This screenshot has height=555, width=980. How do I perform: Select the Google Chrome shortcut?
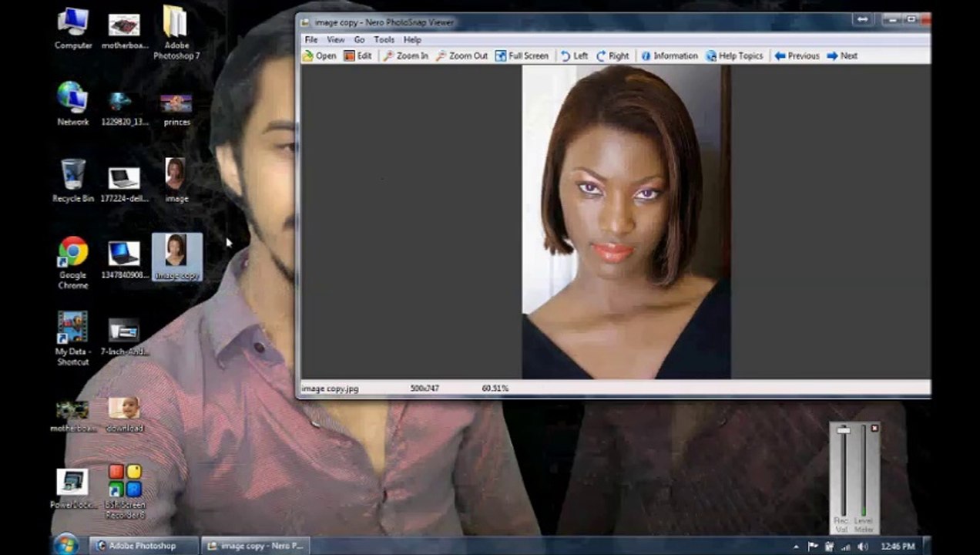(x=73, y=262)
